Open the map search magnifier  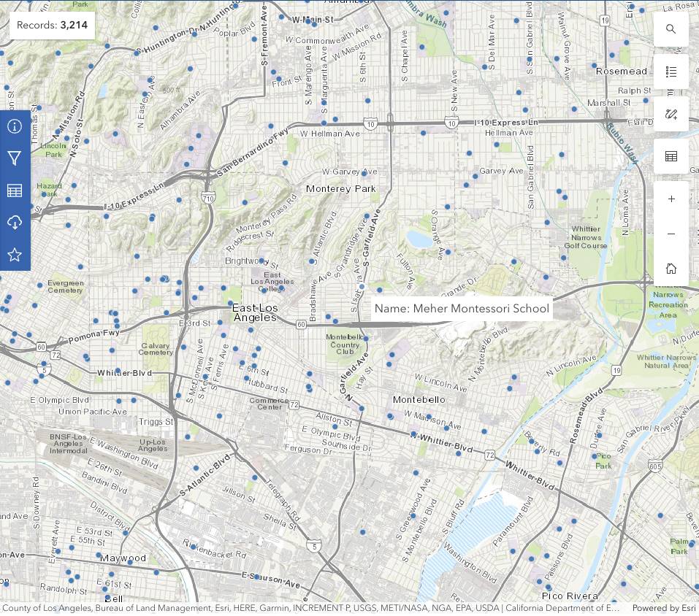tap(671, 29)
